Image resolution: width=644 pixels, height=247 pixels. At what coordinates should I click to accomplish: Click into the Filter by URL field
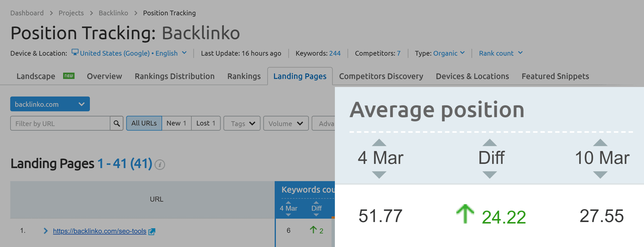tap(60, 123)
